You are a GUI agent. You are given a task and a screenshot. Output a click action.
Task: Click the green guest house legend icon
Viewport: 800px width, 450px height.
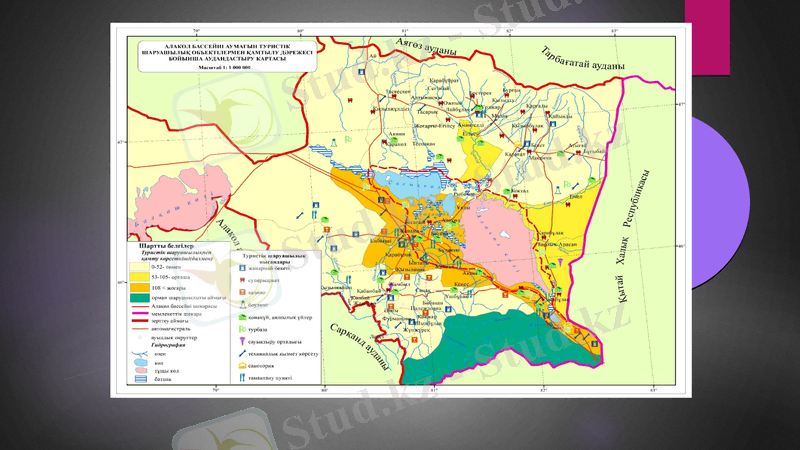click(x=240, y=317)
